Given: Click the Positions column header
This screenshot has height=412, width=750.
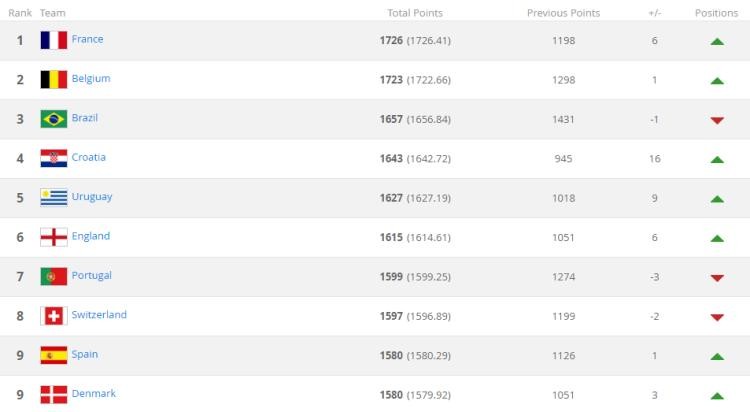Looking at the screenshot, I should [x=716, y=13].
